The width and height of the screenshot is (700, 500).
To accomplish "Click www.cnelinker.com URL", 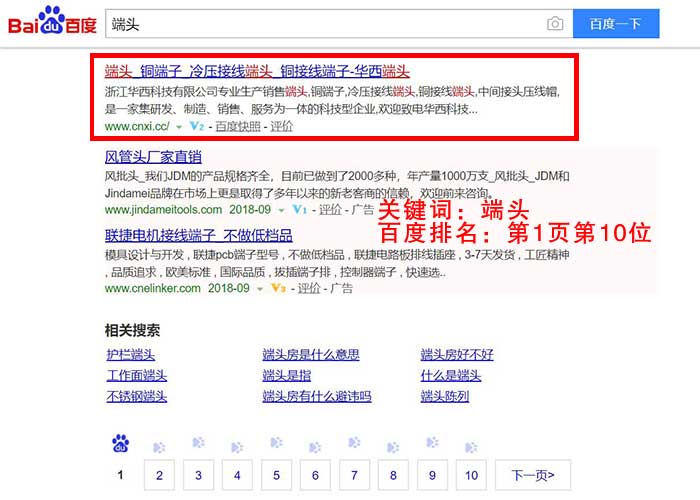I will (153, 288).
